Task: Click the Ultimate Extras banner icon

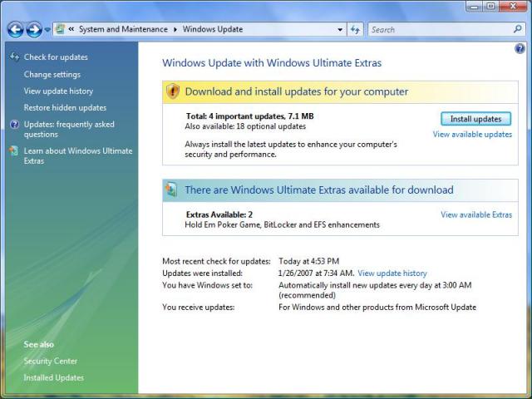Action: 171,190
